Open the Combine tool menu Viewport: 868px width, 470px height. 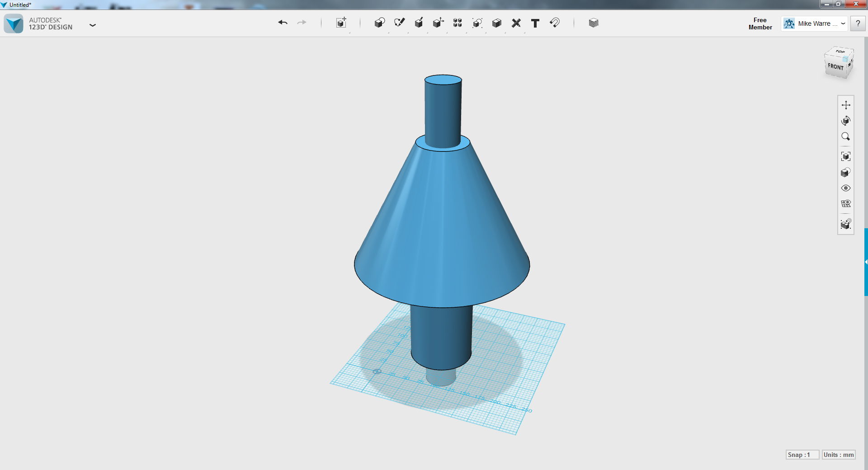pos(496,23)
